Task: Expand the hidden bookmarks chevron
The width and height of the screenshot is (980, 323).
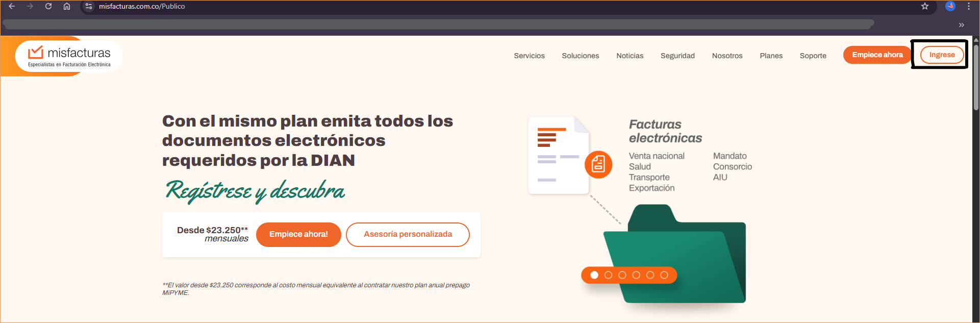Action: pos(961,25)
